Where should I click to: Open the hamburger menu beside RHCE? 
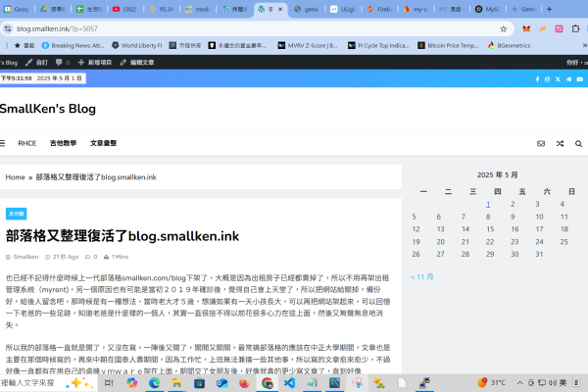[2, 143]
